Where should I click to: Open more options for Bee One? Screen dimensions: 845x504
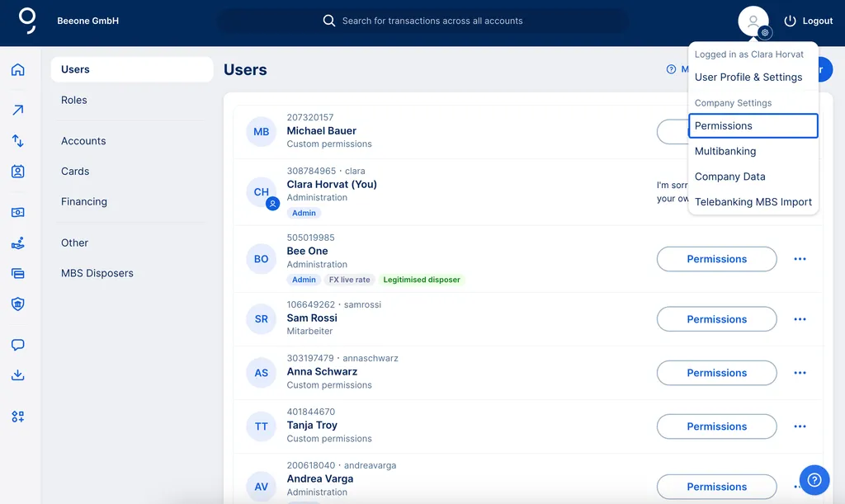click(800, 259)
